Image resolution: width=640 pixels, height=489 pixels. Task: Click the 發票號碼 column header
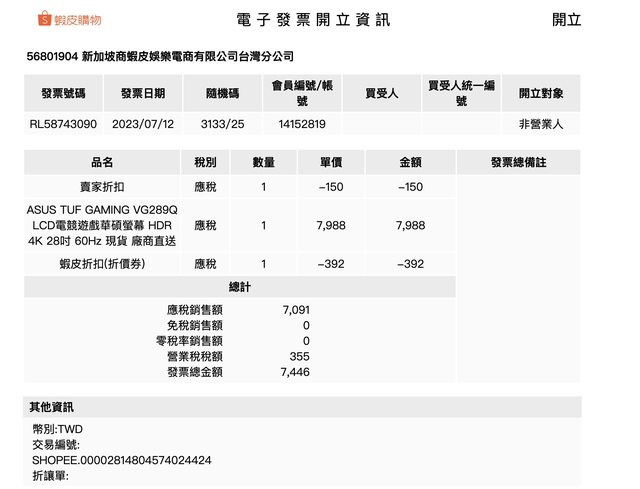pos(63,94)
